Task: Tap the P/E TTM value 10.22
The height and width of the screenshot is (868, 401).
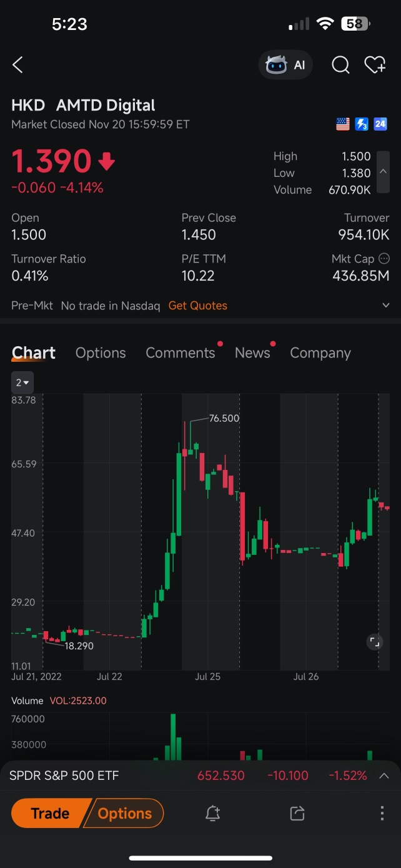Action: pyautogui.click(x=198, y=276)
